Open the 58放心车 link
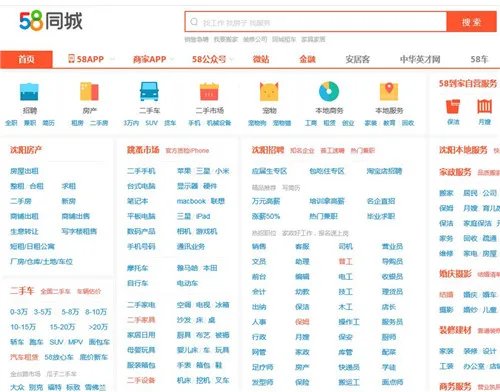 59,357
